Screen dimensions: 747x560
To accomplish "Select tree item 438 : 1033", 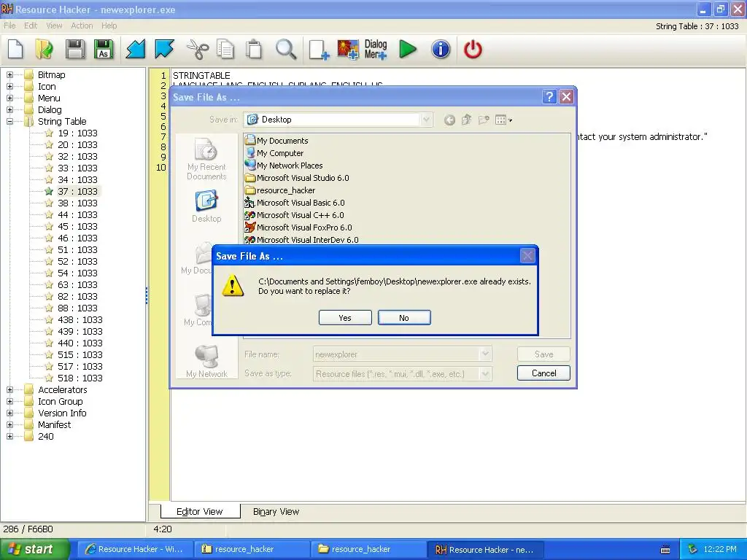I will point(80,319).
